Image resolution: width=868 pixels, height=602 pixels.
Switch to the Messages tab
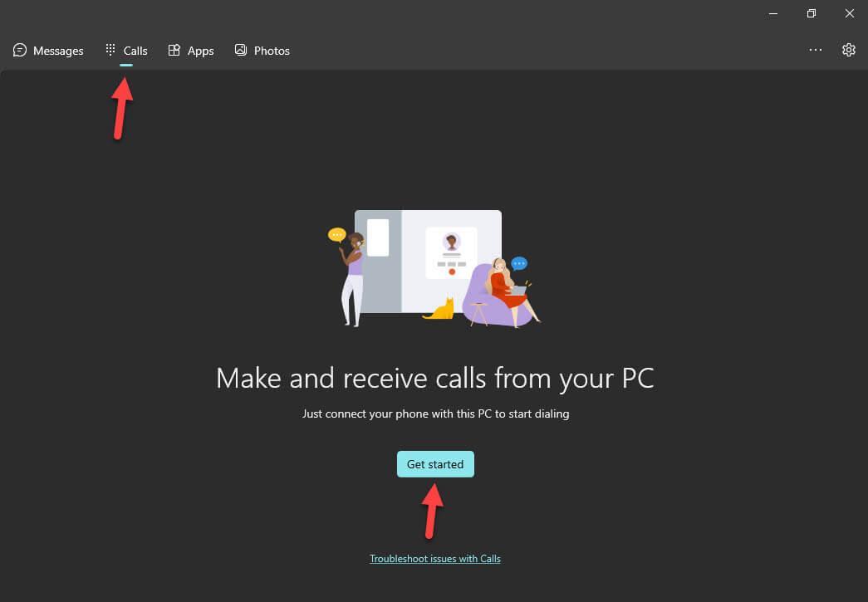(x=58, y=51)
